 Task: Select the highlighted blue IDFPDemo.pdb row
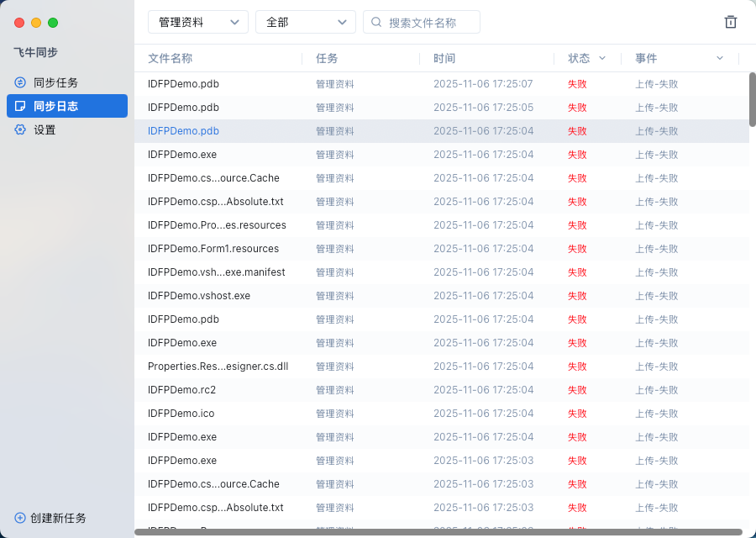[x=442, y=131]
